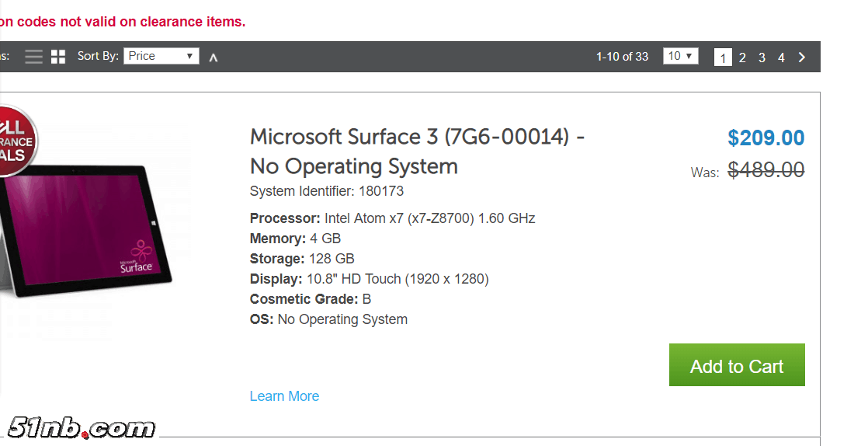Click the 1-10 of 33 results count

[622, 57]
